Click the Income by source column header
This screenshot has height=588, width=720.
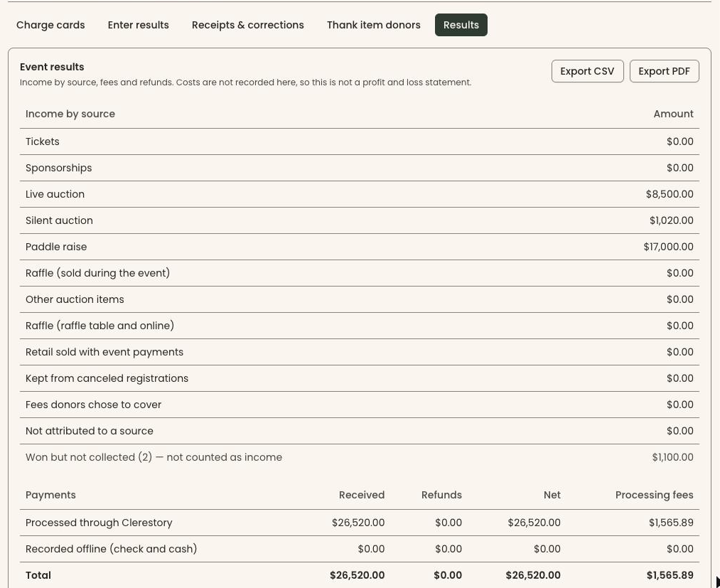click(70, 114)
